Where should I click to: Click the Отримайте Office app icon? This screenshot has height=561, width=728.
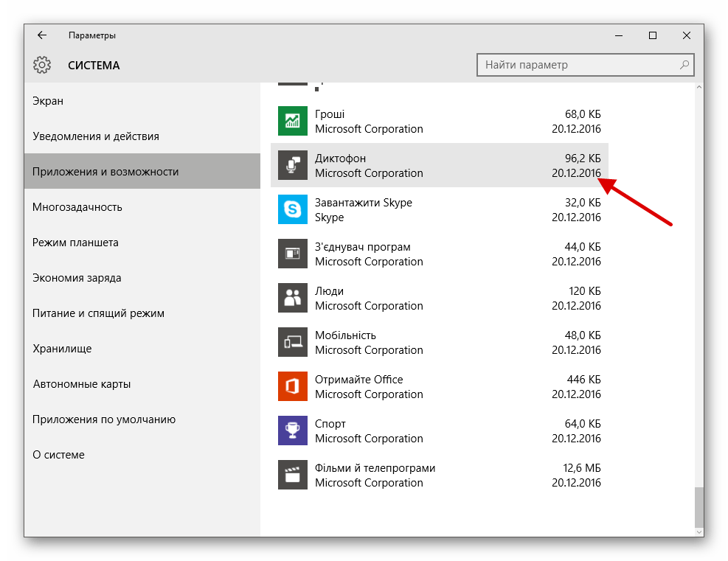[293, 386]
